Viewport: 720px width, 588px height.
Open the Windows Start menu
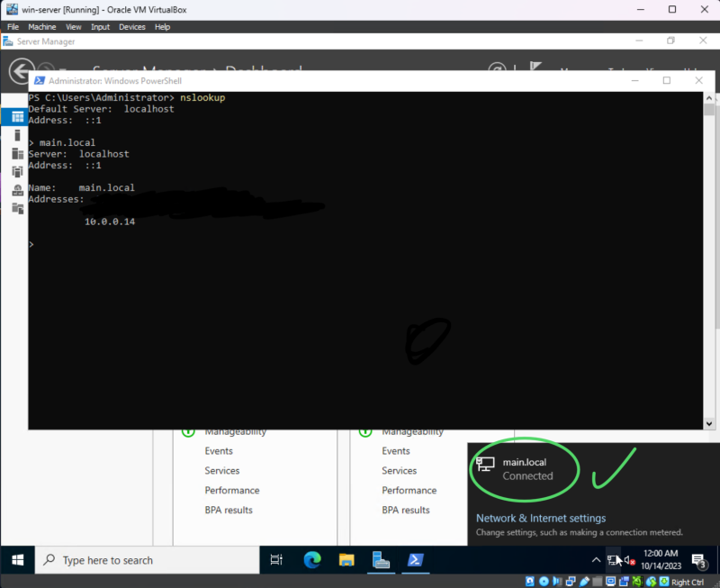(17, 560)
